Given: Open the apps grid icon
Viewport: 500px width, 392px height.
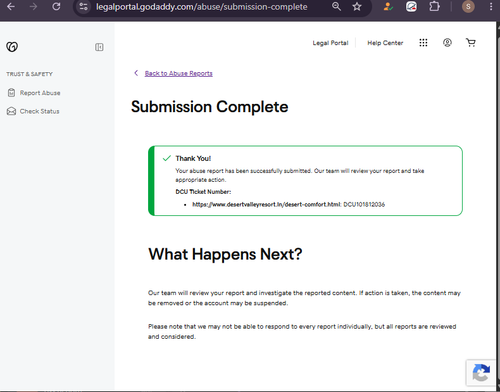Looking at the screenshot, I should point(423,43).
